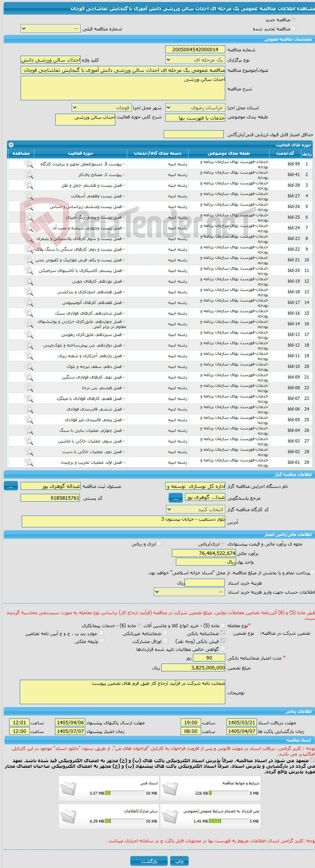Open the شماره مناقصه قبلی dropdown

[x=50, y=29]
